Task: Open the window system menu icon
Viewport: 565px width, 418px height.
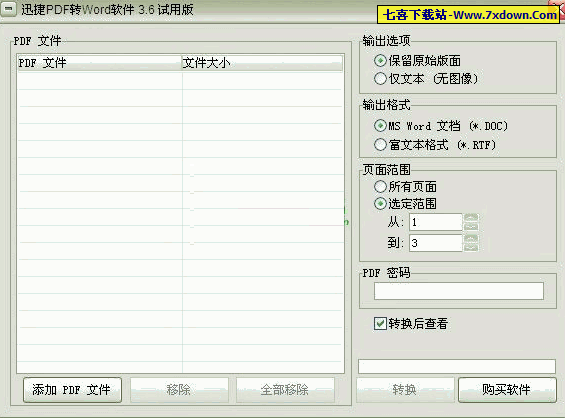Action: click(x=8, y=9)
